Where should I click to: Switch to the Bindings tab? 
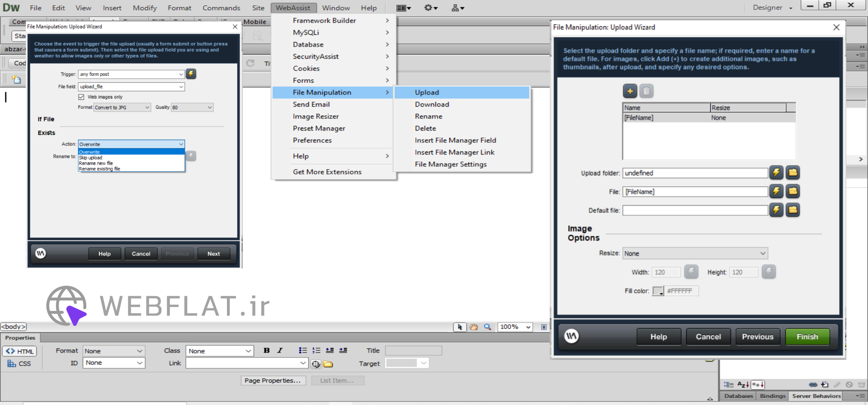(x=773, y=396)
